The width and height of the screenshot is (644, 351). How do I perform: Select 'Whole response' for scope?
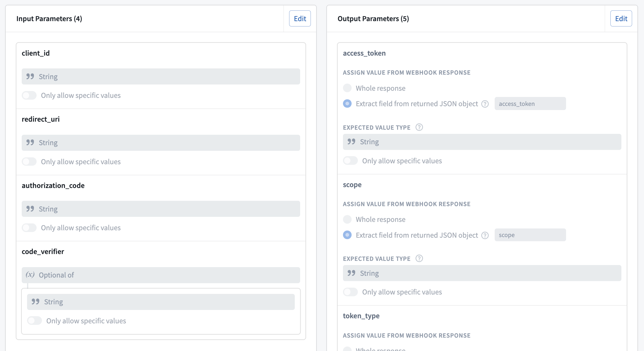point(347,220)
